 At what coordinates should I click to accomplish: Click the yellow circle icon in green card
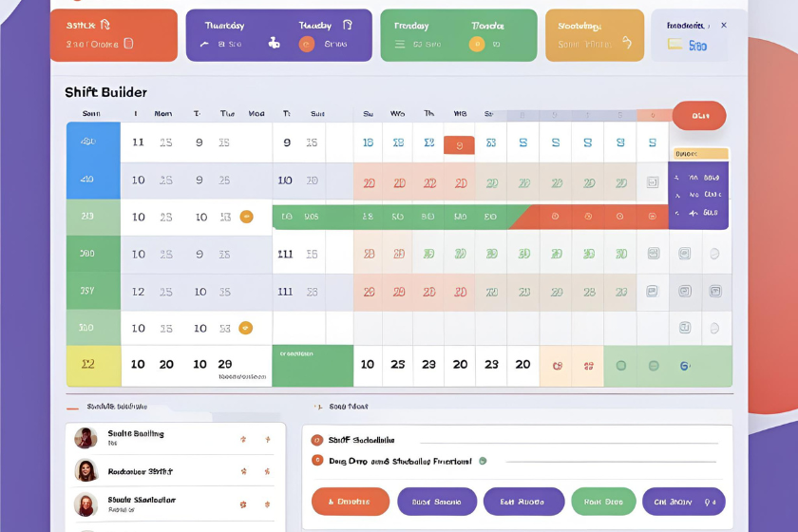477,44
